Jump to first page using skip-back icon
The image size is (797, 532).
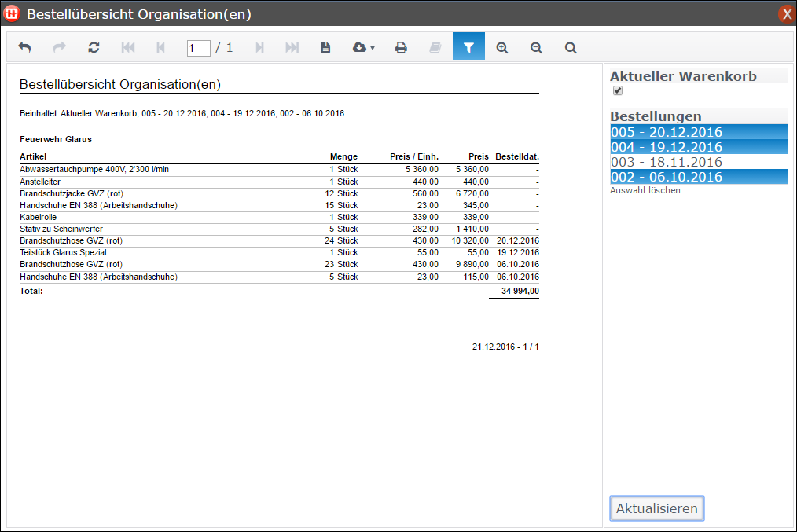point(128,47)
